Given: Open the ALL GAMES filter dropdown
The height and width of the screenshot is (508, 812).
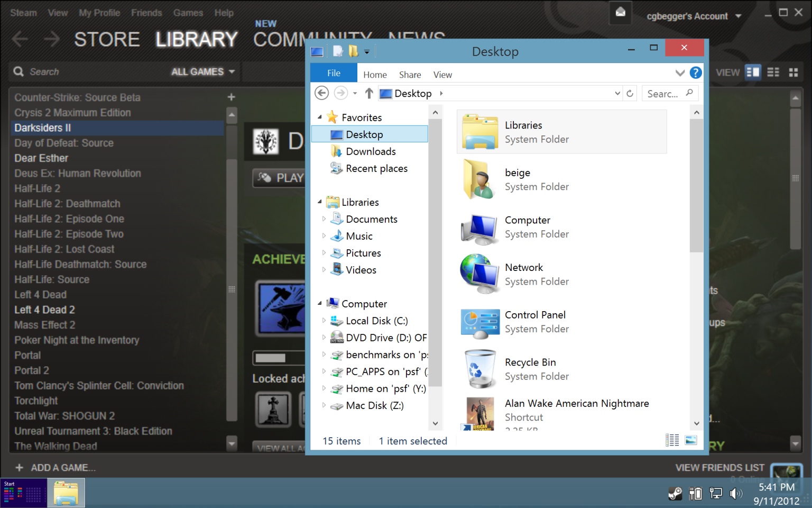Looking at the screenshot, I should coord(202,71).
